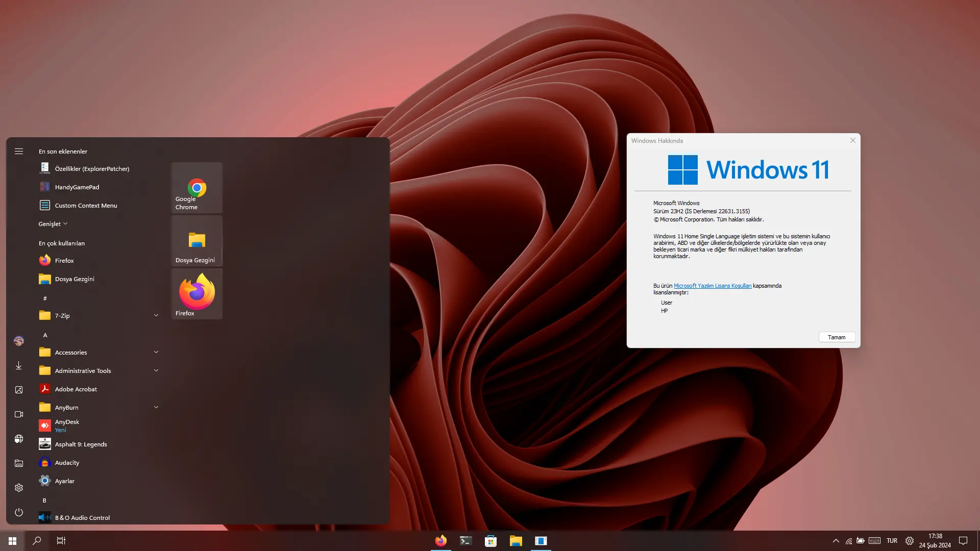The height and width of the screenshot is (551, 980).
Task: Show hidden tray icons chevron
Action: point(836,541)
